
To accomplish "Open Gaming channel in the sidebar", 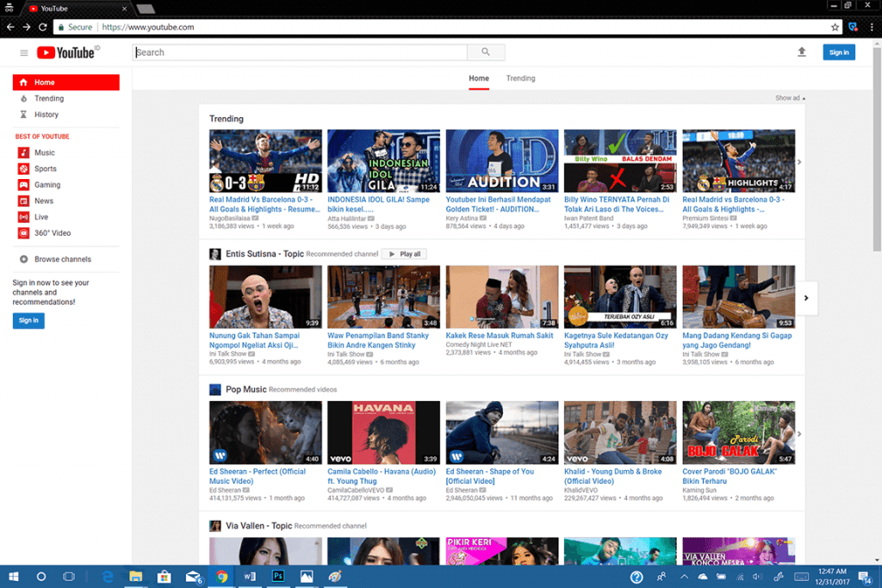I will click(x=47, y=185).
